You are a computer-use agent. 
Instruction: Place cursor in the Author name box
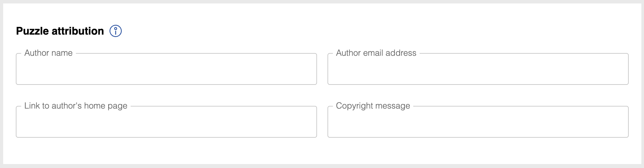(x=166, y=69)
